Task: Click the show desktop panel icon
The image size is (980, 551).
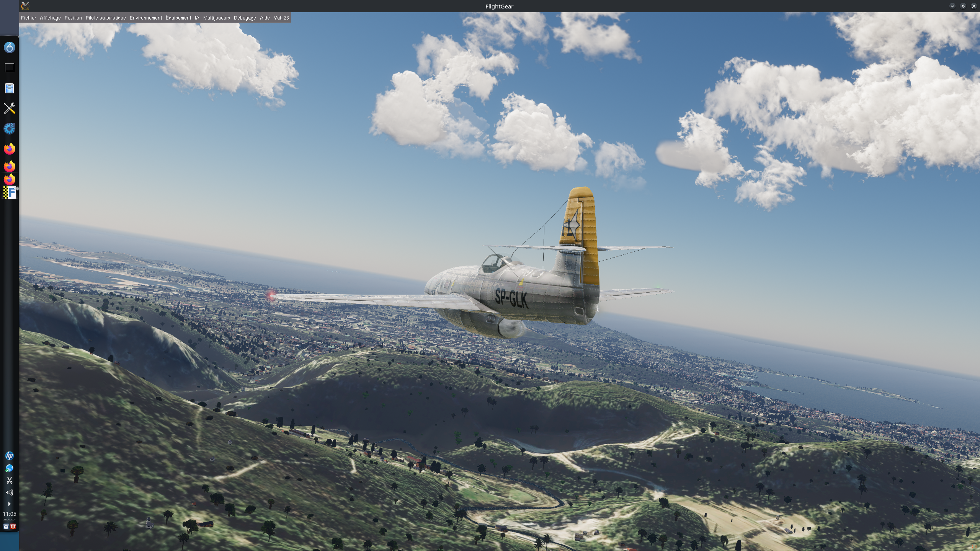Action: [10, 68]
